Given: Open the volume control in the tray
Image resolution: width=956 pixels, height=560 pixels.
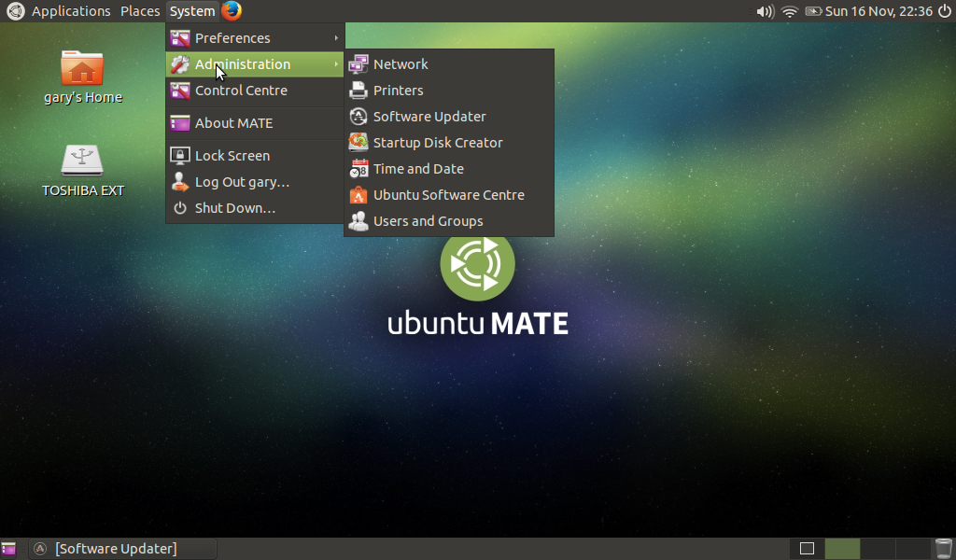Looking at the screenshot, I should tap(765, 11).
